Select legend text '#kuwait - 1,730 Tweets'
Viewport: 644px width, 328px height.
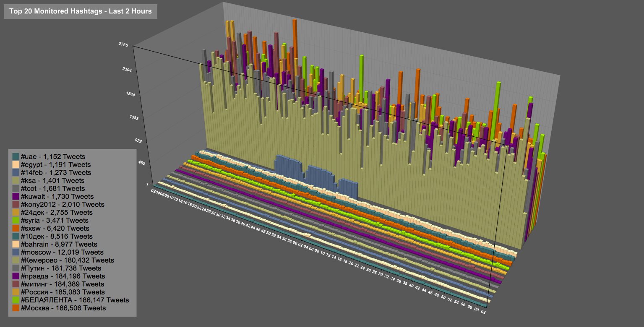click(x=57, y=196)
